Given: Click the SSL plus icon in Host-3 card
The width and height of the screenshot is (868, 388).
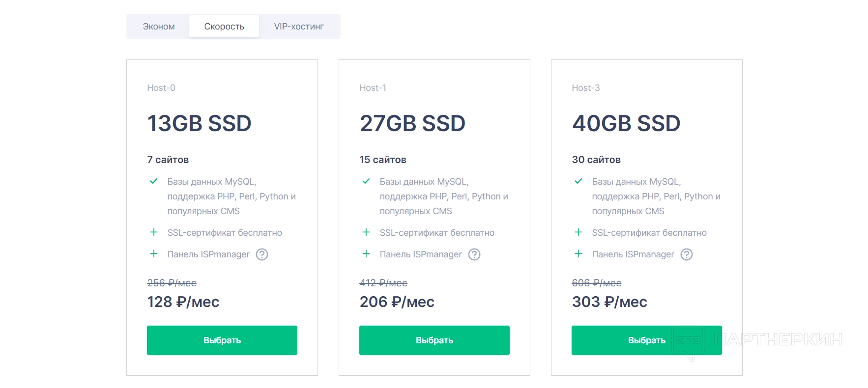Looking at the screenshot, I should (x=579, y=232).
